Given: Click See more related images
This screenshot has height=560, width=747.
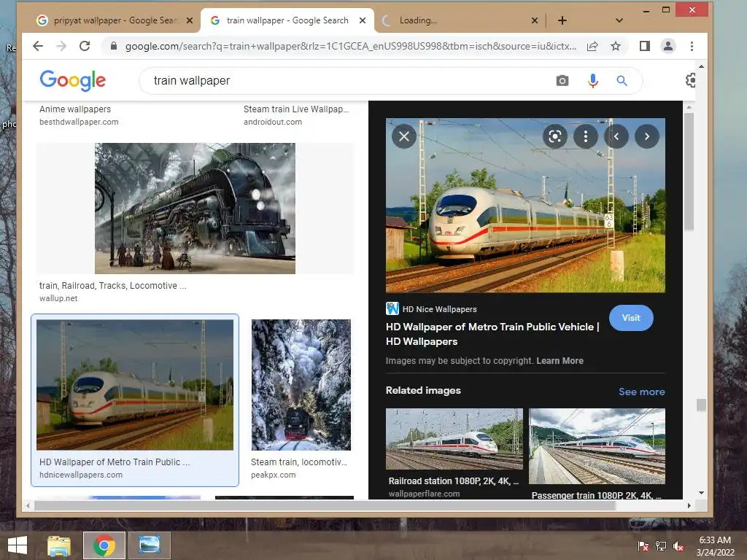Looking at the screenshot, I should click(642, 392).
